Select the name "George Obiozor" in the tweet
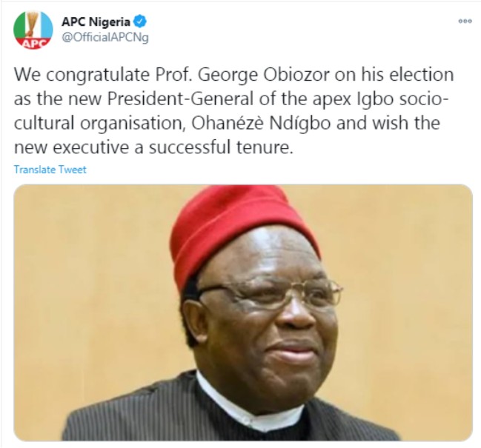Viewport: 481px width, 448px height. [264, 75]
